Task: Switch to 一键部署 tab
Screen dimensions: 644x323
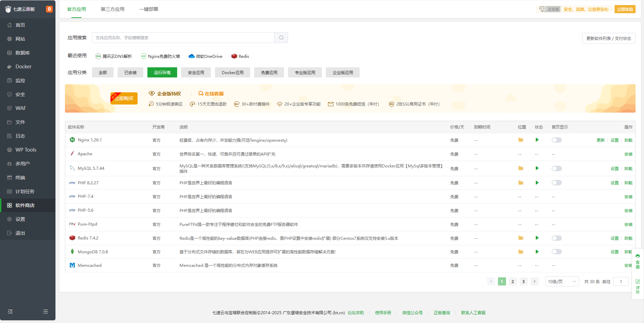Action: point(149,9)
